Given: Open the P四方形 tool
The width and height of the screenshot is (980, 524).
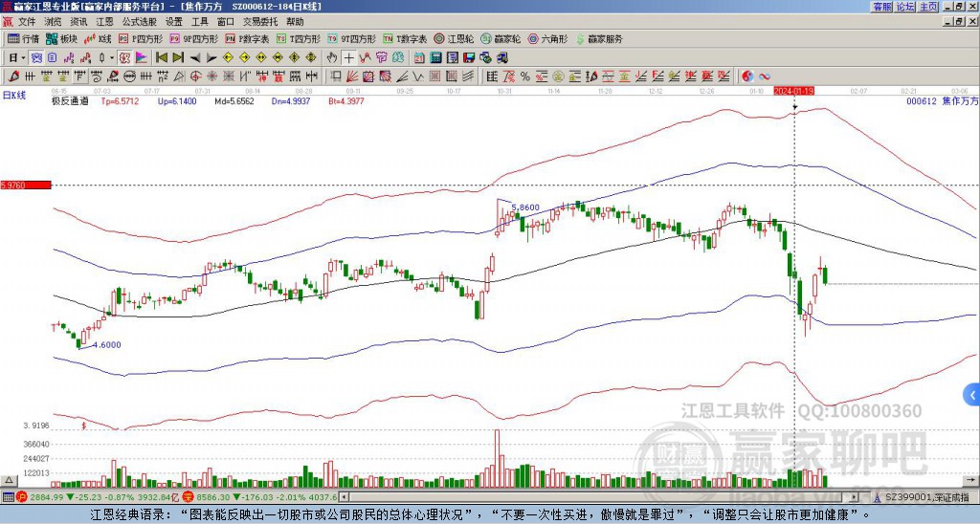Looking at the screenshot, I should (141, 38).
